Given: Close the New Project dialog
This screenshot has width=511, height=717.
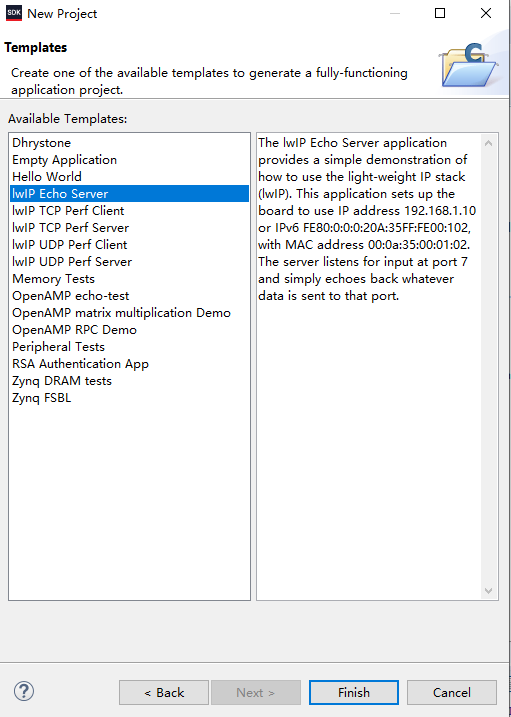Looking at the screenshot, I should pos(486,13).
